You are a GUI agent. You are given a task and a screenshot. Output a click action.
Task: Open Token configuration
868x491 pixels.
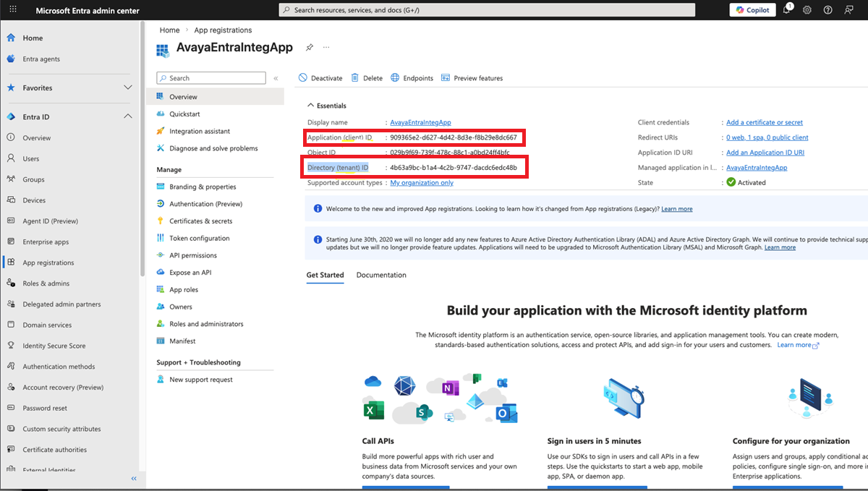pyautogui.click(x=200, y=239)
